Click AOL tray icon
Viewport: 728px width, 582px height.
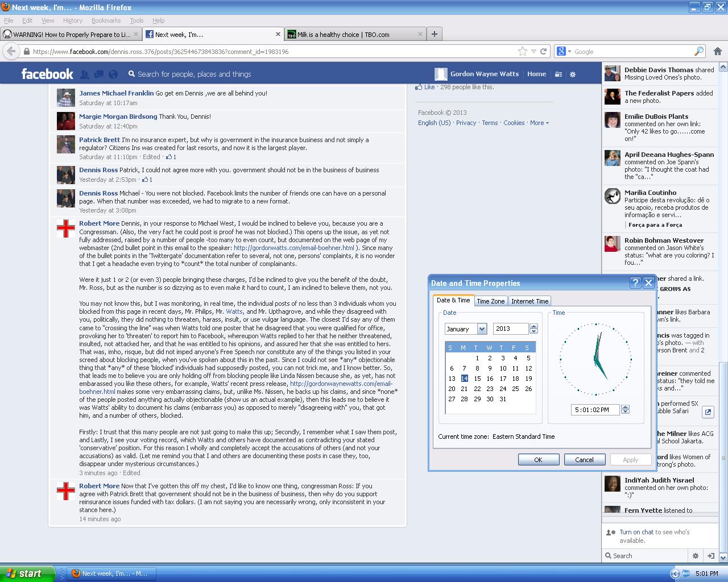point(685,573)
